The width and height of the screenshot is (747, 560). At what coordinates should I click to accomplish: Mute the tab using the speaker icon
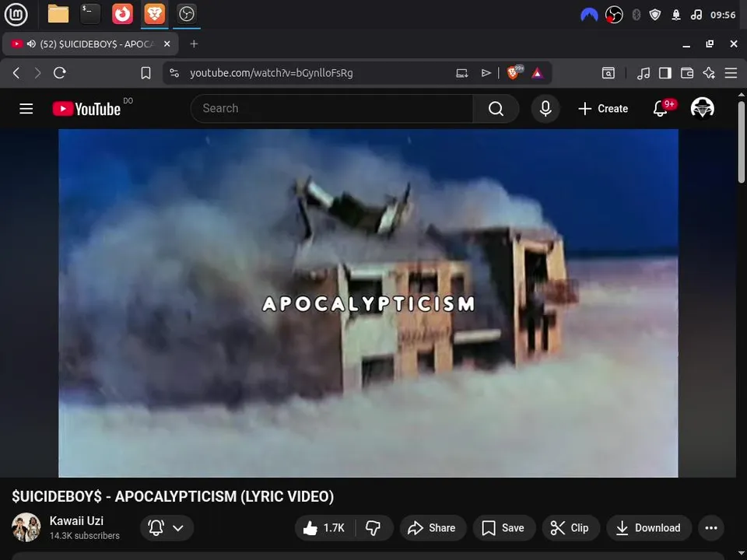click(31, 44)
